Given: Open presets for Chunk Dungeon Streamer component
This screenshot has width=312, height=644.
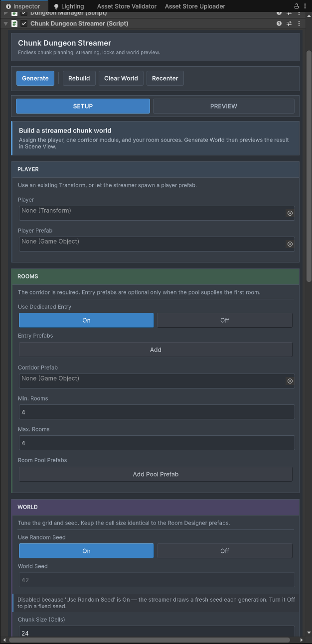Looking at the screenshot, I should click(x=289, y=23).
